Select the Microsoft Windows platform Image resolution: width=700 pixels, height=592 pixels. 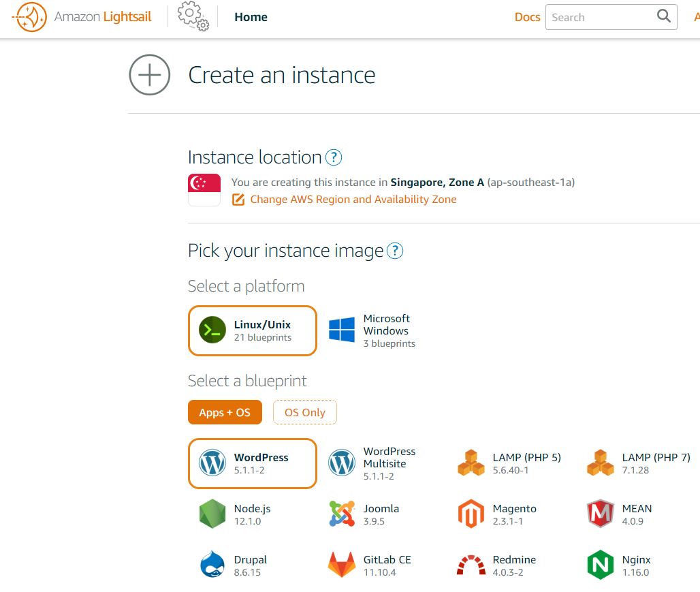pos(382,330)
